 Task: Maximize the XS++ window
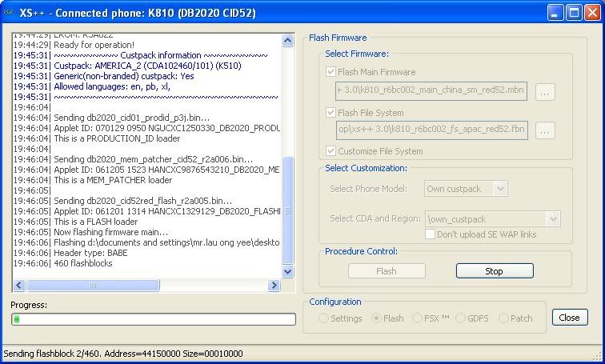pyautogui.click(x=574, y=12)
